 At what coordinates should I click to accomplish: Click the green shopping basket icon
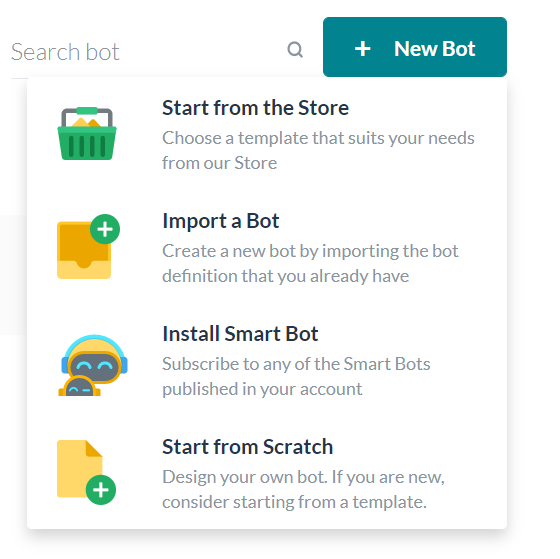coord(87,134)
